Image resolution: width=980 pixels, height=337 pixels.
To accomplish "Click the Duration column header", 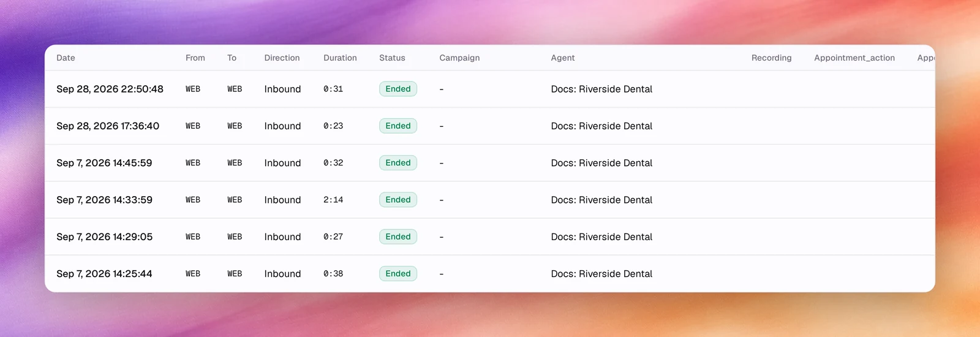I will click(340, 58).
